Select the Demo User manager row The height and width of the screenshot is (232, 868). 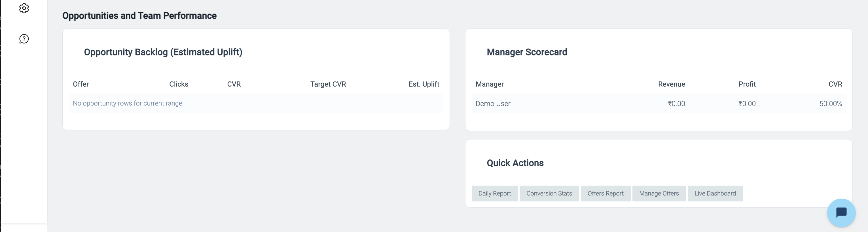659,104
